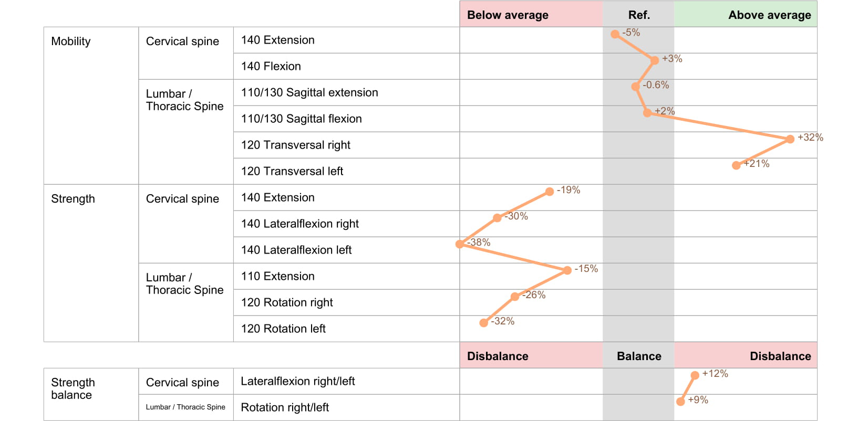Select the Balance header cell
The height and width of the screenshot is (421, 868).
(x=638, y=356)
